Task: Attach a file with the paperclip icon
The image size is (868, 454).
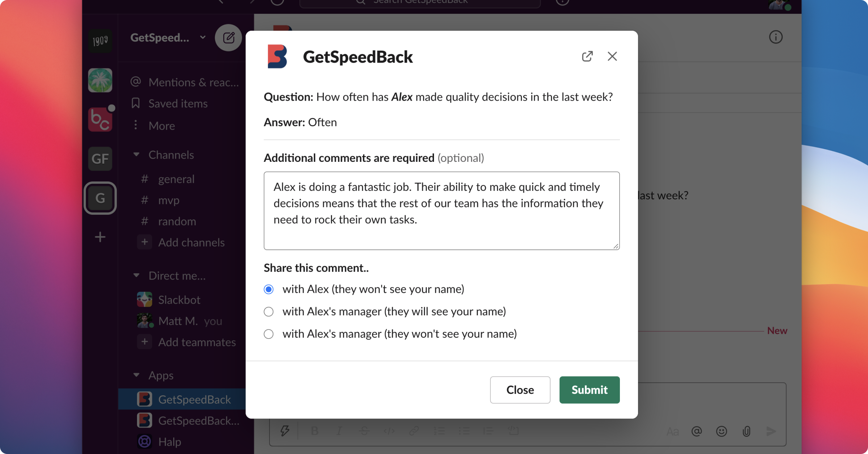Action: pyautogui.click(x=746, y=431)
